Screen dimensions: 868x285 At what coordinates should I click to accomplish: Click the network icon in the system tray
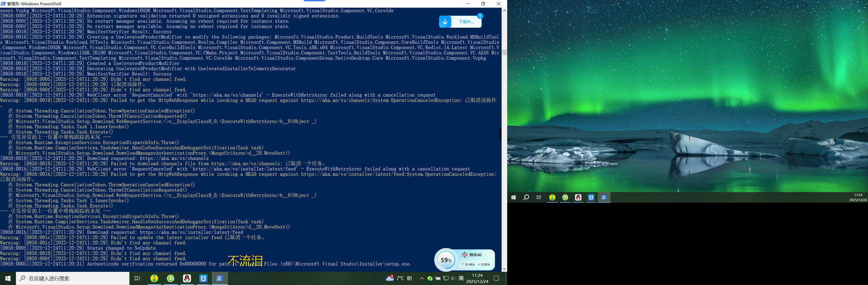(x=446, y=279)
